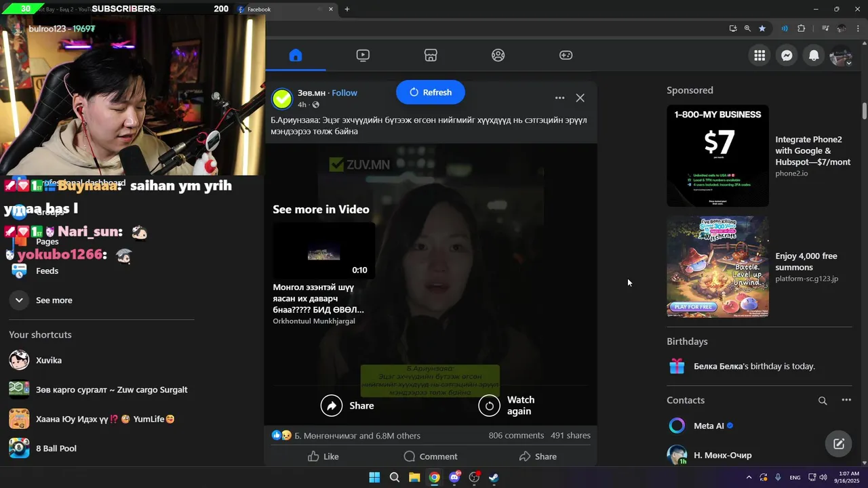868x488 pixels.
Task: Open Windows taskbar search
Action: point(394,477)
